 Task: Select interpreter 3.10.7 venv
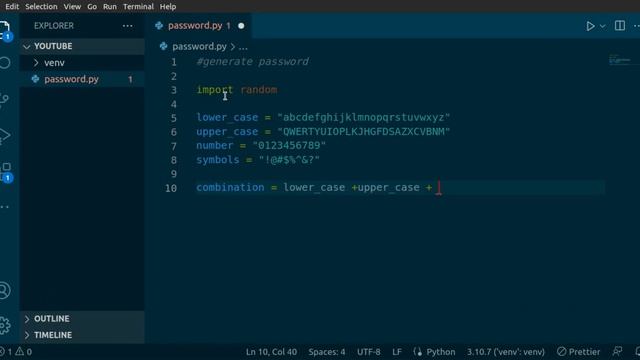click(x=506, y=351)
